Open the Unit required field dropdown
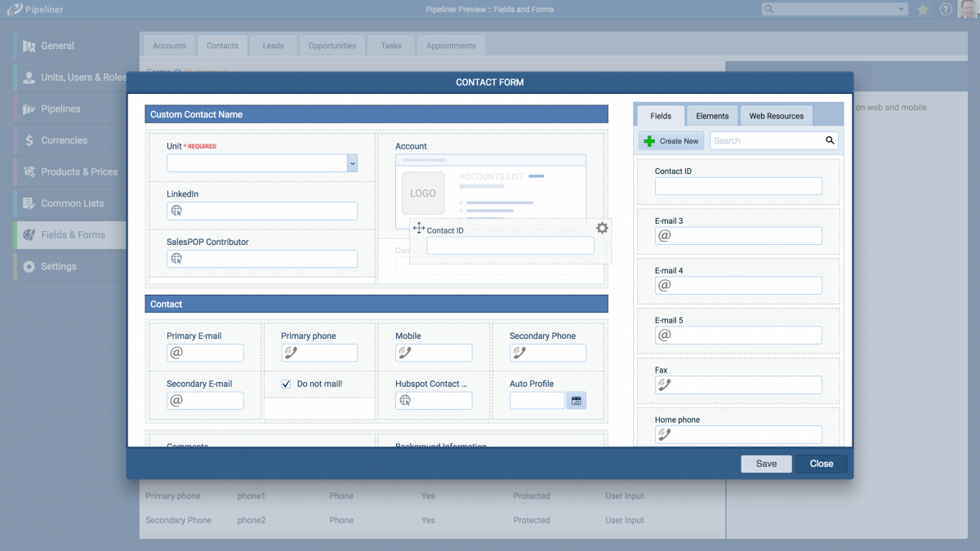Image resolution: width=980 pixels, height=551 pixels. click(x=352, y=162)
